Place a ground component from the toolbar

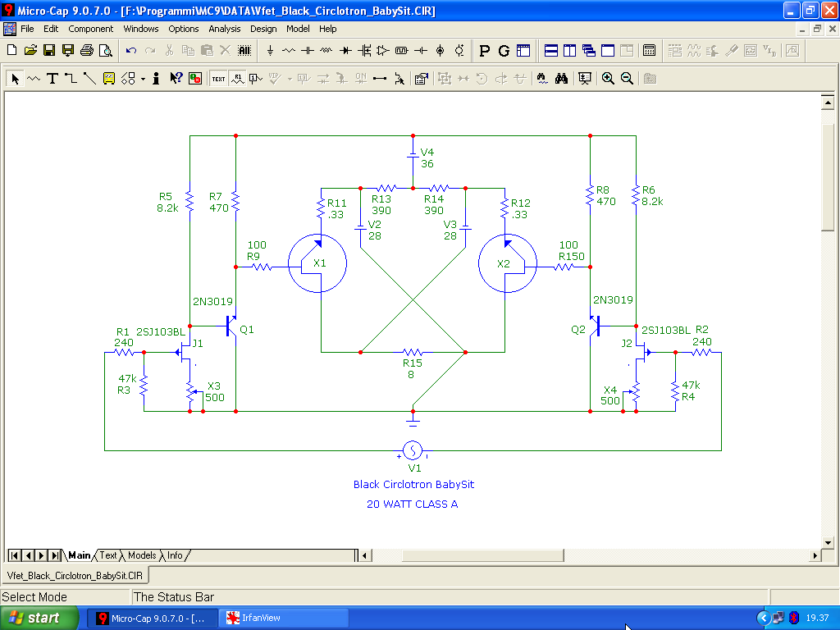[270, 50]
